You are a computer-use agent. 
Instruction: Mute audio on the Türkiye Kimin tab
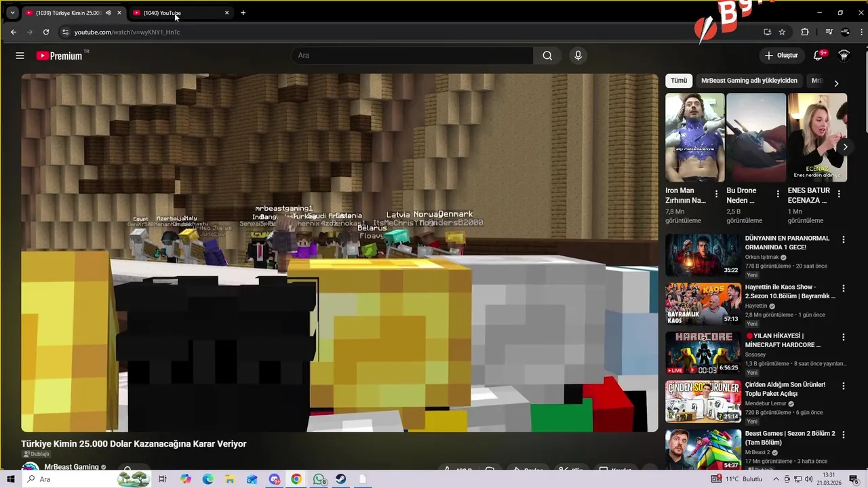108,12
